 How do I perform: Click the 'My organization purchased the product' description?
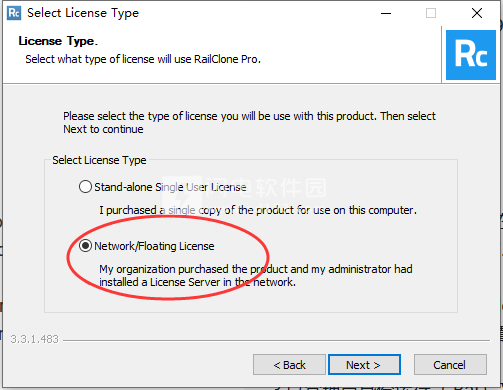coord(256,276)
